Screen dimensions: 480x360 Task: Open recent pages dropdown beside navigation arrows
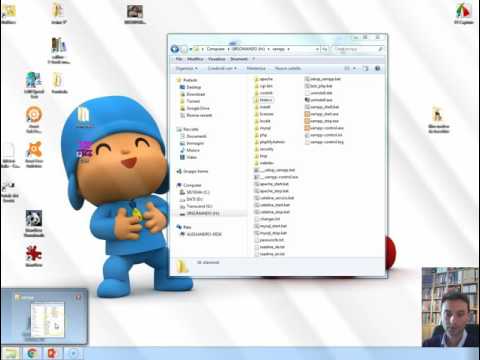click(x=191, y=49)
